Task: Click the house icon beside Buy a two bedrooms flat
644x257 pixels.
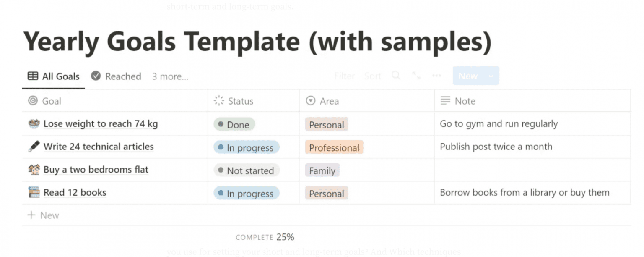Action: 34,170
